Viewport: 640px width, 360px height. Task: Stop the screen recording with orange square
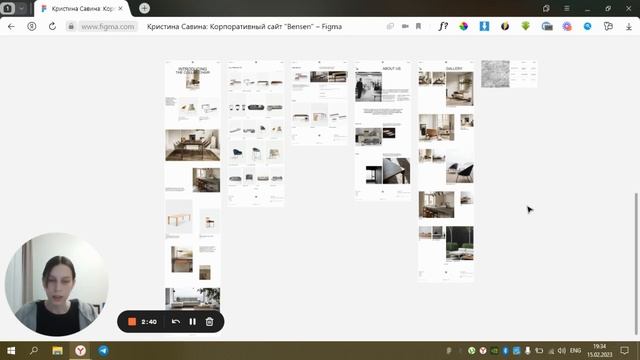(x=132, y=322)
